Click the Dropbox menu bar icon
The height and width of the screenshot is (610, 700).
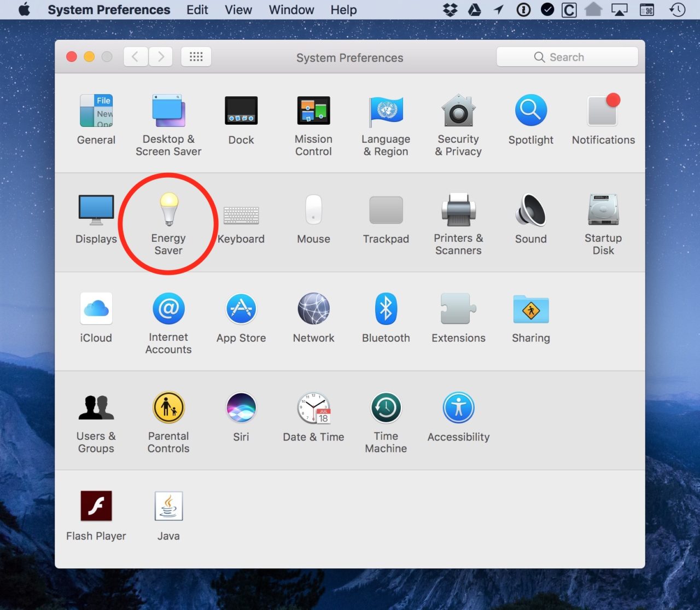click(x=450, y=10)
